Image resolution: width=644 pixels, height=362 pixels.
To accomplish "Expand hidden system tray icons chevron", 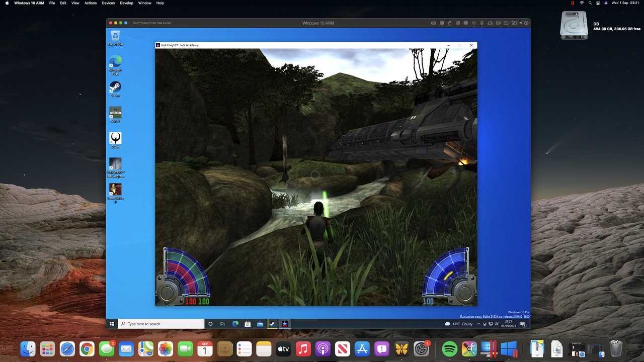I will point(478,324).
